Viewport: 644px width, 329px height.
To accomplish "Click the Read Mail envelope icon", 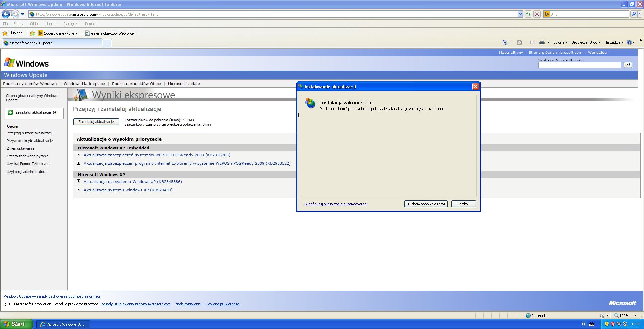I will (x=532, y=42).
